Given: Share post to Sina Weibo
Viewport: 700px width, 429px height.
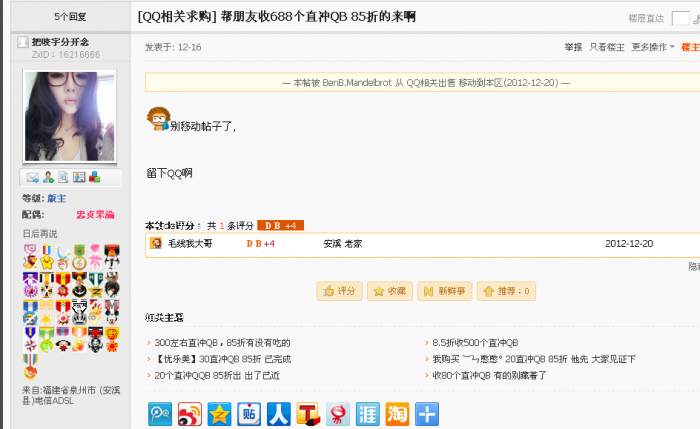Looking at the screenshot, I should pos(190,414).
